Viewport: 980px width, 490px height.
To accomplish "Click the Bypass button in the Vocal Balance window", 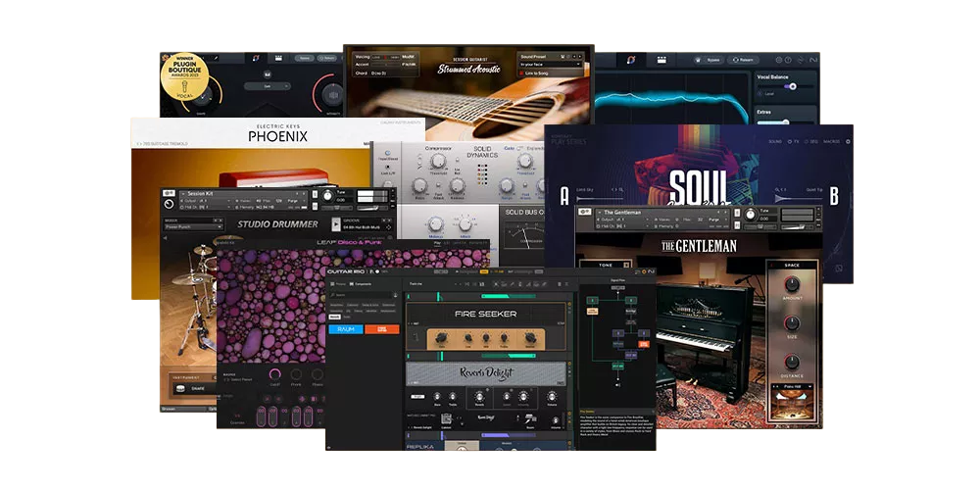I will (709, 60).
